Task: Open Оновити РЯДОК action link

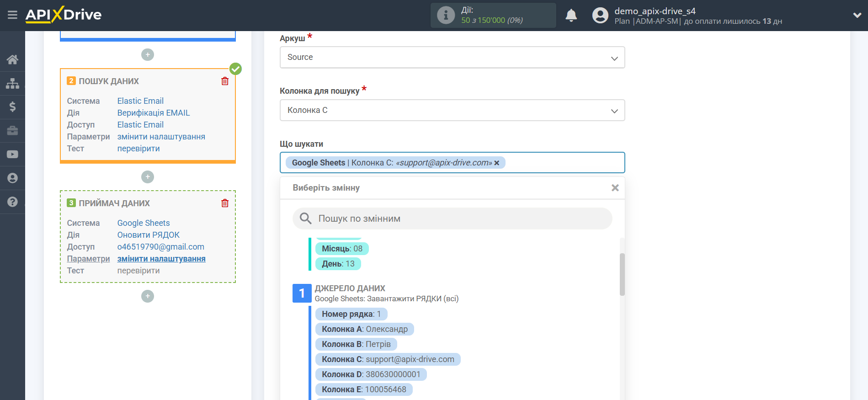Action: click(149, 235)
